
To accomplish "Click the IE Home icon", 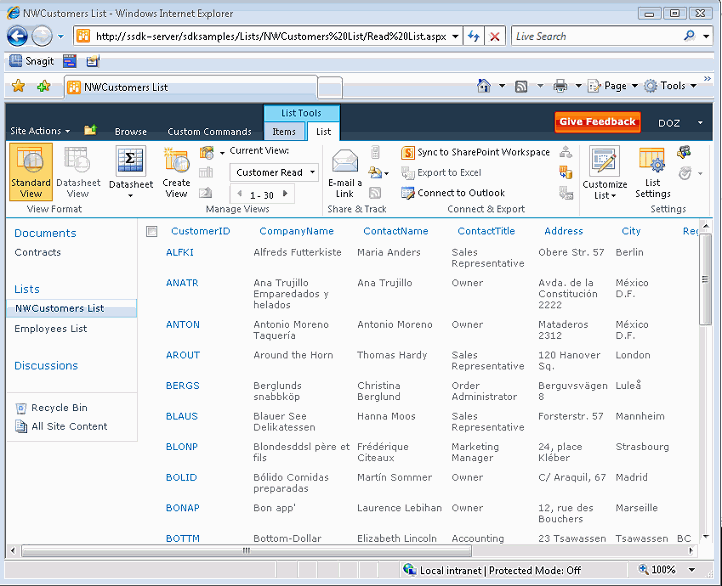I will click(484, 86).
